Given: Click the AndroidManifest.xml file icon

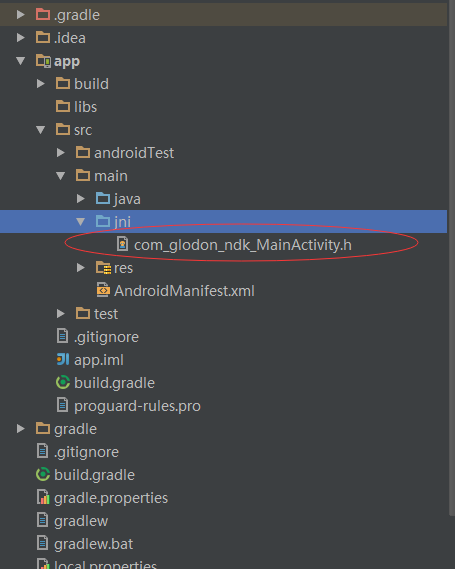Looking at the screenshot, I should point(103,290).
